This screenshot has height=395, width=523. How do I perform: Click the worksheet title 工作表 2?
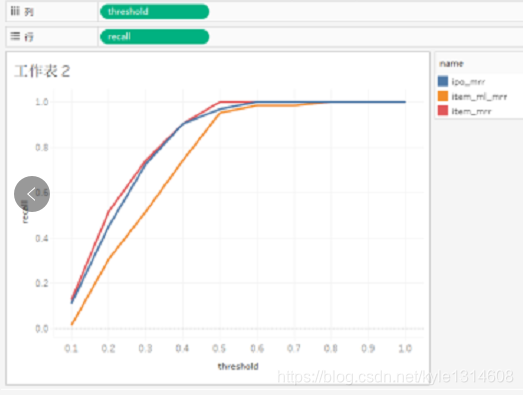42,71
